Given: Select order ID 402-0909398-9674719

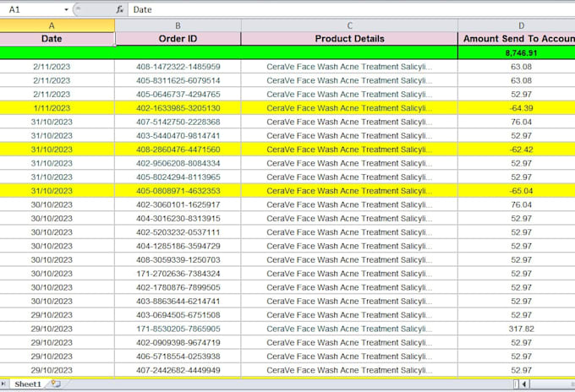Looking at the screenshot, I should click(x=178, y=342).
